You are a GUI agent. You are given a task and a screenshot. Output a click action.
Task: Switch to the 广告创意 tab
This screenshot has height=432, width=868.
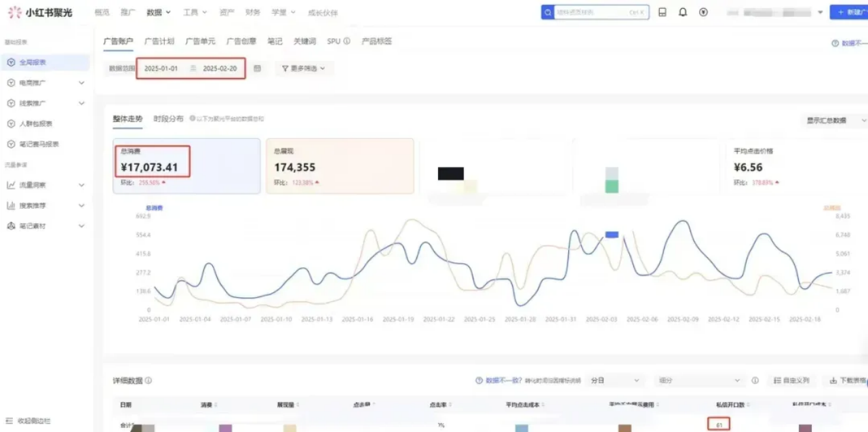[x=241, y=41]
